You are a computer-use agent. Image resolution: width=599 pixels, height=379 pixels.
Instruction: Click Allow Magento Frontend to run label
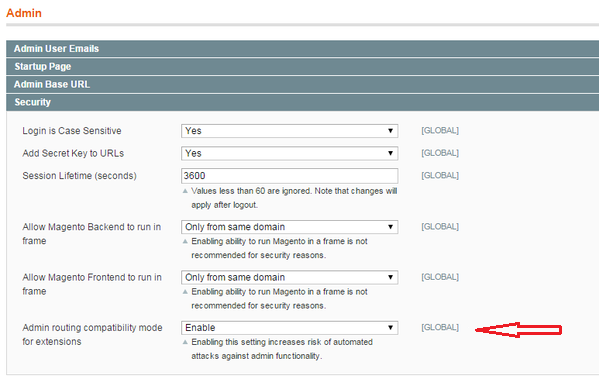92,284
